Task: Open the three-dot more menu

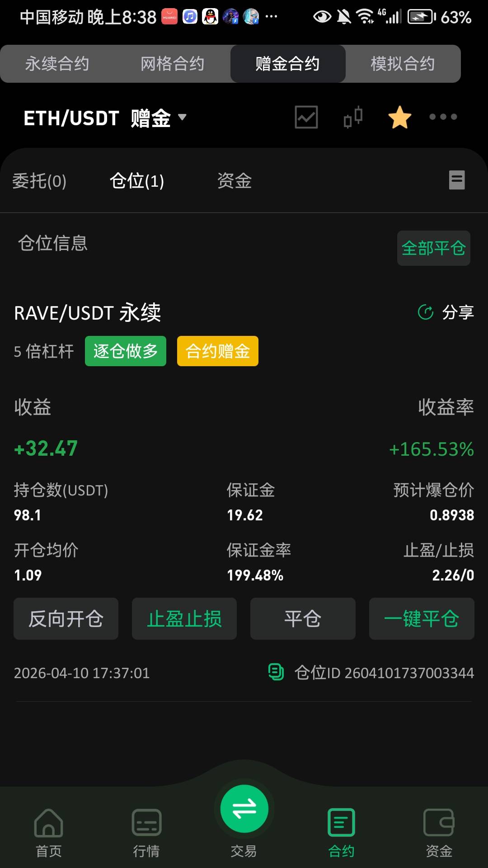Action: coord(443,117)
